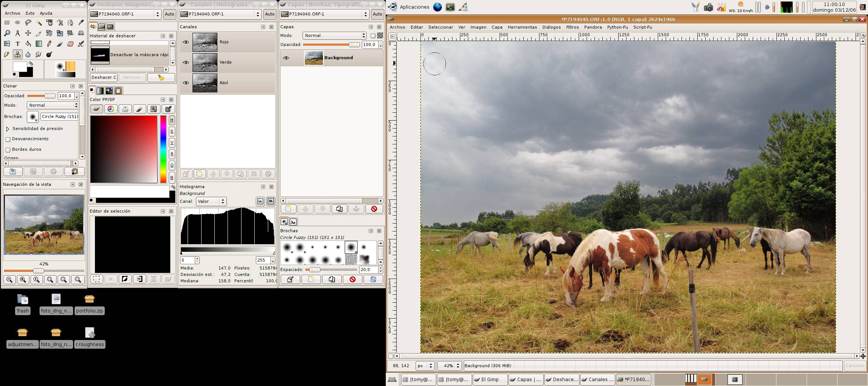Open image selector dropdown in Capas dock
Viewport: 868px width, 386px height.
pyautogui.click(x=325, y=14)
